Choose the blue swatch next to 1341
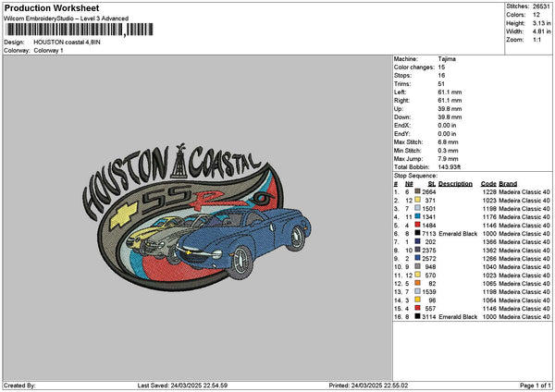The image size is (555, 392). (x=417, y=216)
